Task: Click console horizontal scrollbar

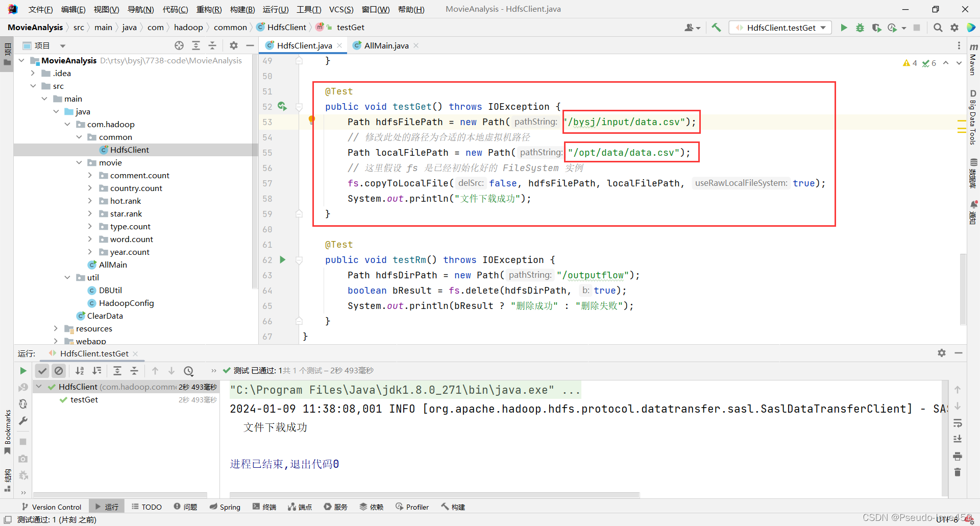Action: pyautogui.click(x=434, y=495)
